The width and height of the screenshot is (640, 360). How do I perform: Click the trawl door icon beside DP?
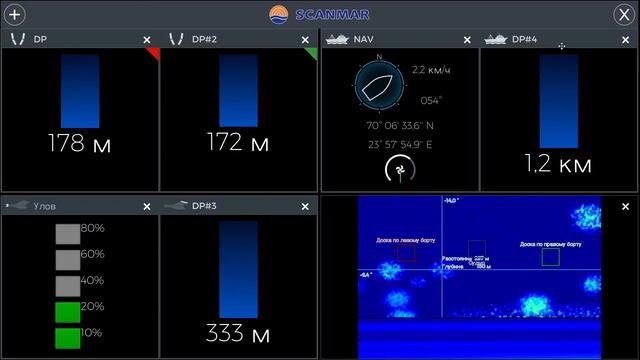click(18, 39)
